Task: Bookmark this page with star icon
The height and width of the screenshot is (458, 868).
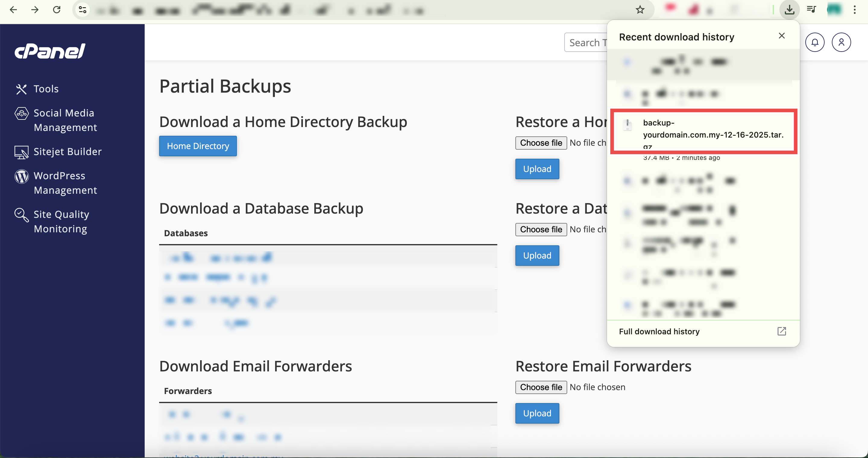Action: point(640,10)
